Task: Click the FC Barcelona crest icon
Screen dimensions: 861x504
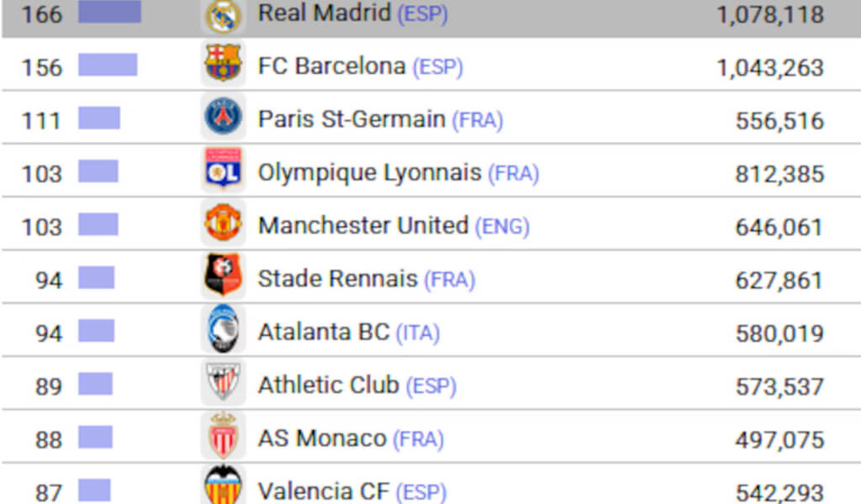Action: click(223, 63)
